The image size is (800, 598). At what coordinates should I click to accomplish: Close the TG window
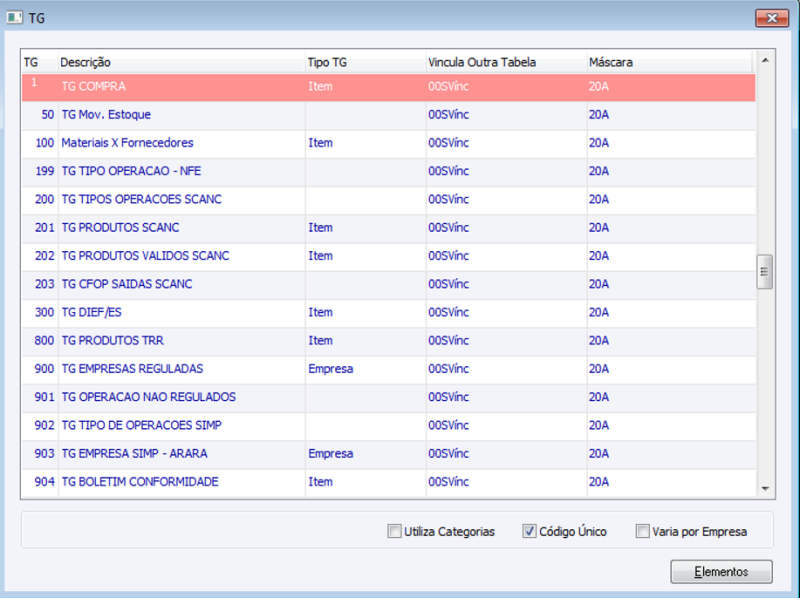coord(772,18)
